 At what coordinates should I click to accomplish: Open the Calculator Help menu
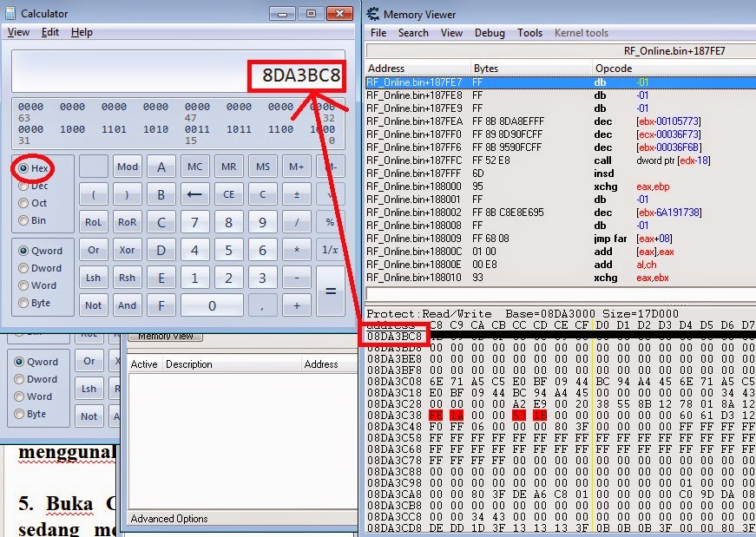pyautogui.click(x=82, y=32)
